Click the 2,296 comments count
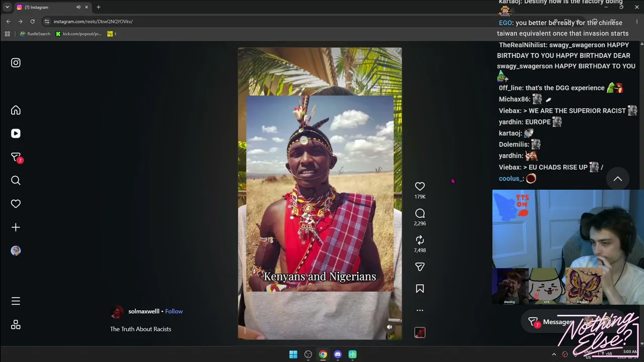Viewport: 644px width, 362px height. point(420,223)
